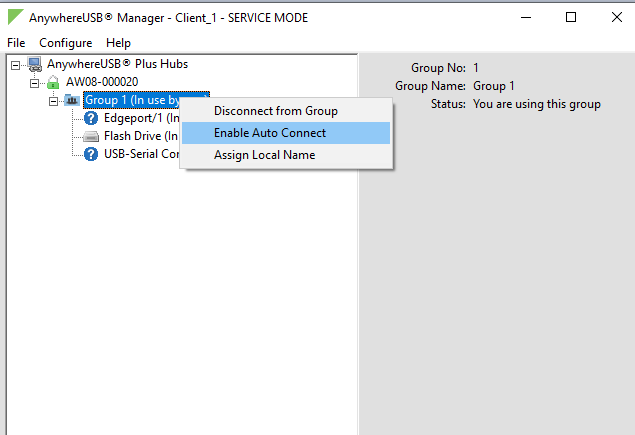Click the Group 1 hub icon

tap(72, 100)
